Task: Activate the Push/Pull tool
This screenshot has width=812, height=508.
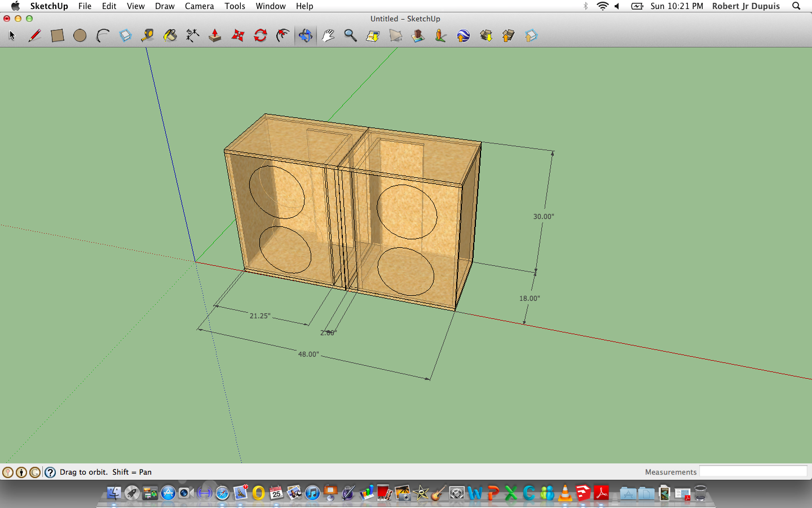Action: (215, 36)
